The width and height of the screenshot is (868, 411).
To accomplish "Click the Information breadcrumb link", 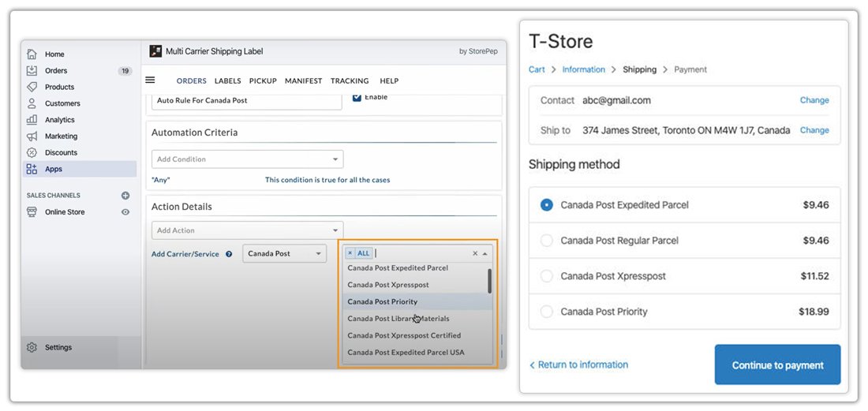I will (583, 69).
